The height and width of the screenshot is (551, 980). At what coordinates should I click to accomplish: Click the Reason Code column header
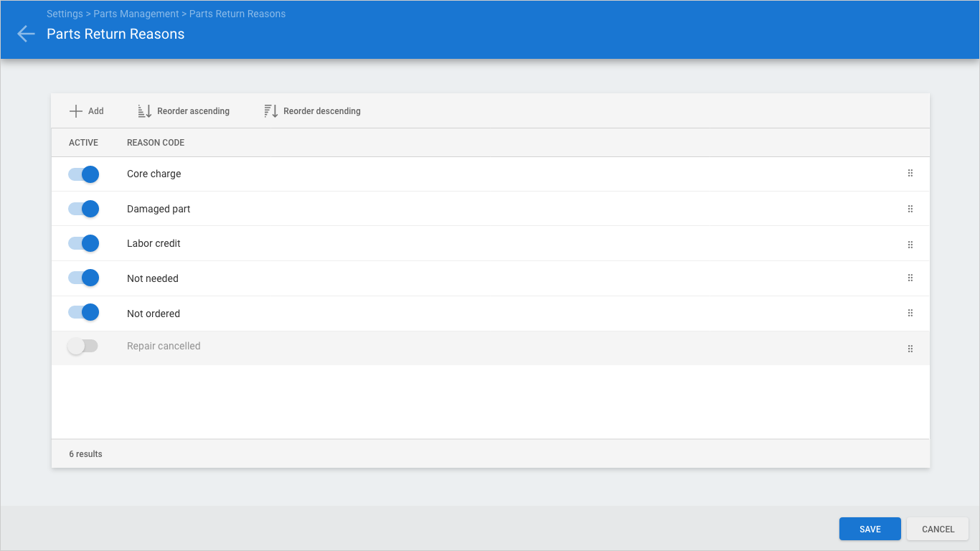156,143
